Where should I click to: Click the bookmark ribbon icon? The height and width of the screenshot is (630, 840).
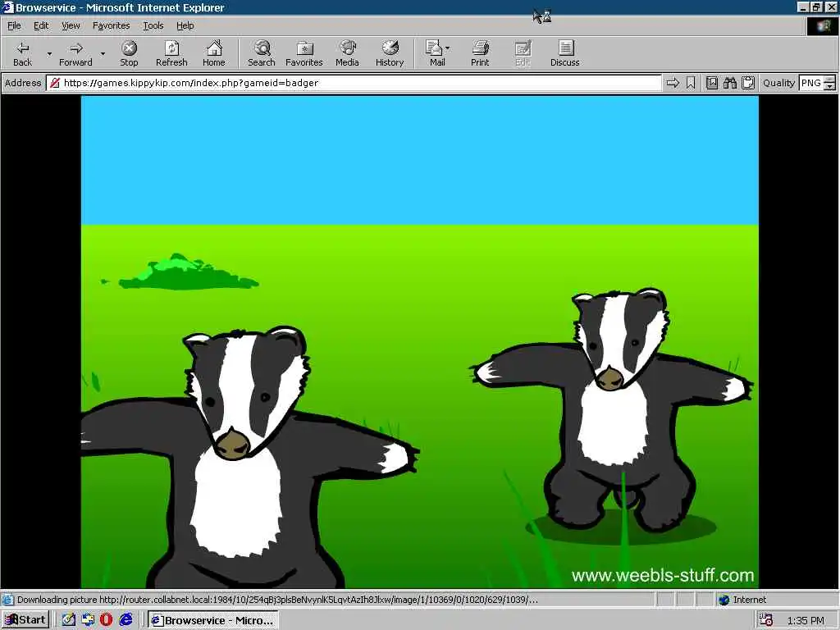pos(691,83)
